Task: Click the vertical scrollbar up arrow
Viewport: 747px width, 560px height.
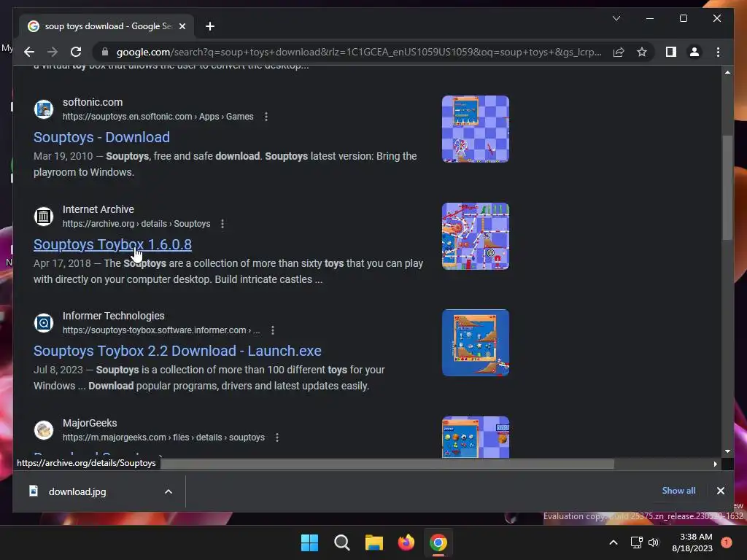Action: (727, 72)
